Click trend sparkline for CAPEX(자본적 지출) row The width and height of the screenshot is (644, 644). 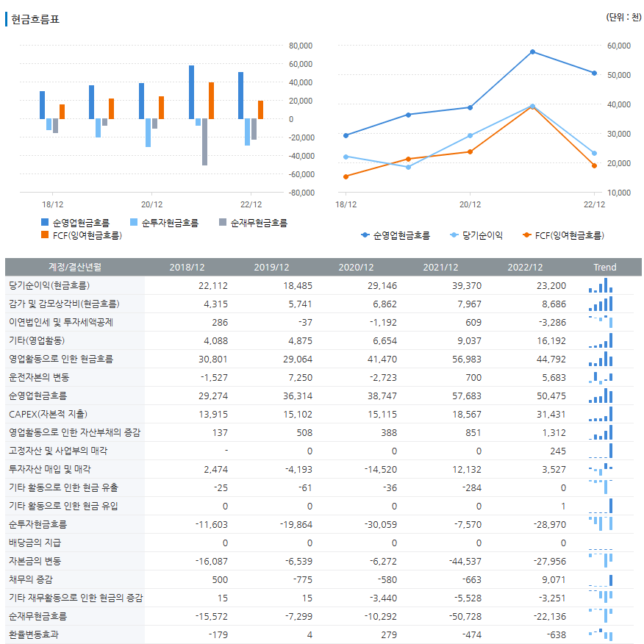point(601,414)
